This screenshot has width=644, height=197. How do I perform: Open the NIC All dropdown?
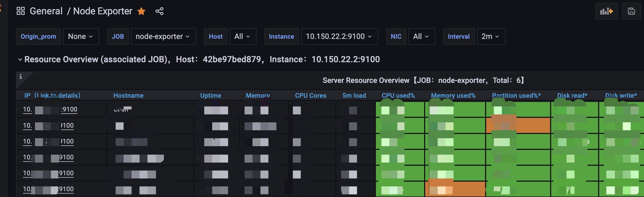point(421,37)
